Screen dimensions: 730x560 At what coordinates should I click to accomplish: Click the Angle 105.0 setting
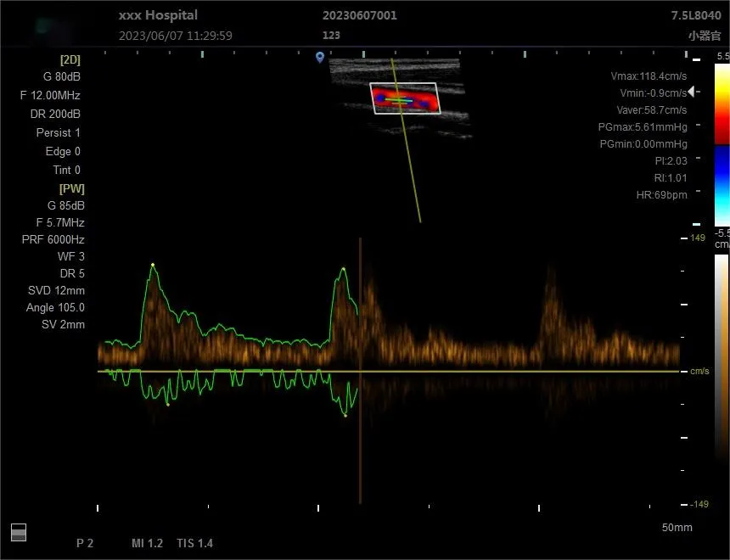click(x=55, y=308)
